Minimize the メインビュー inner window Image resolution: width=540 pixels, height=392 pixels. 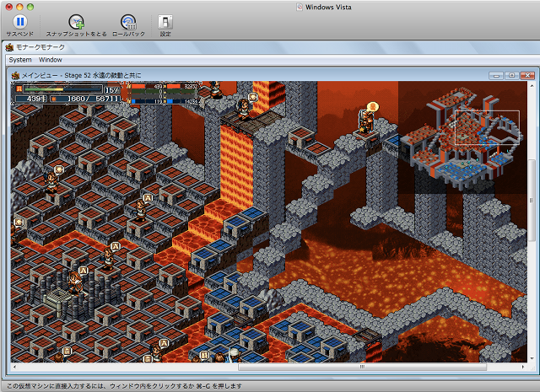[495, 75]
